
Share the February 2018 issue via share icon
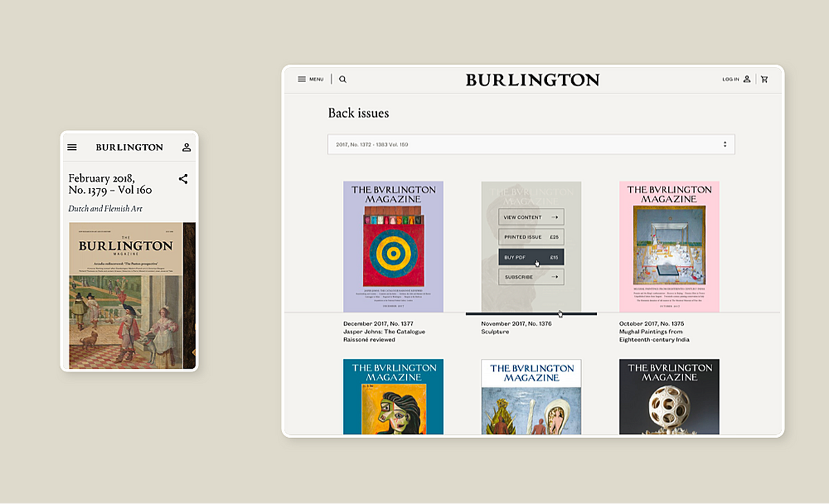tap(183, 178)
